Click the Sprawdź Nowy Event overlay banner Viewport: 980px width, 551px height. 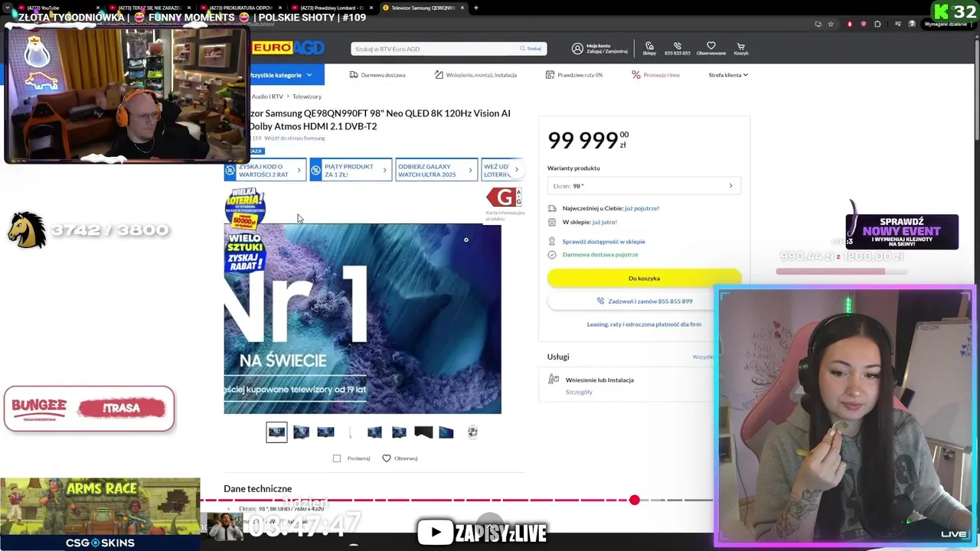pyautogui.click(x=902, y=232)
